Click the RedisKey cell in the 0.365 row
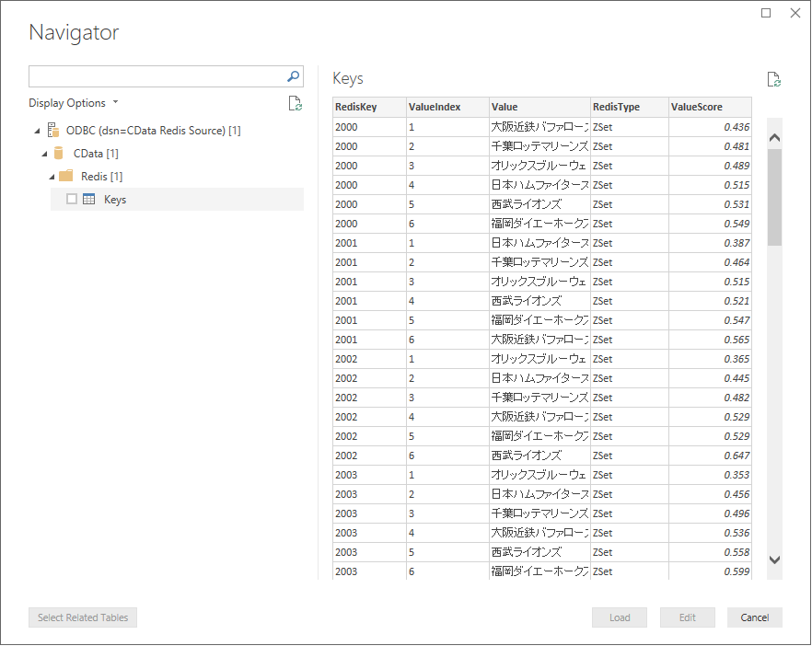The height and width of the screenshot is (646, 812). coord(369,359)
